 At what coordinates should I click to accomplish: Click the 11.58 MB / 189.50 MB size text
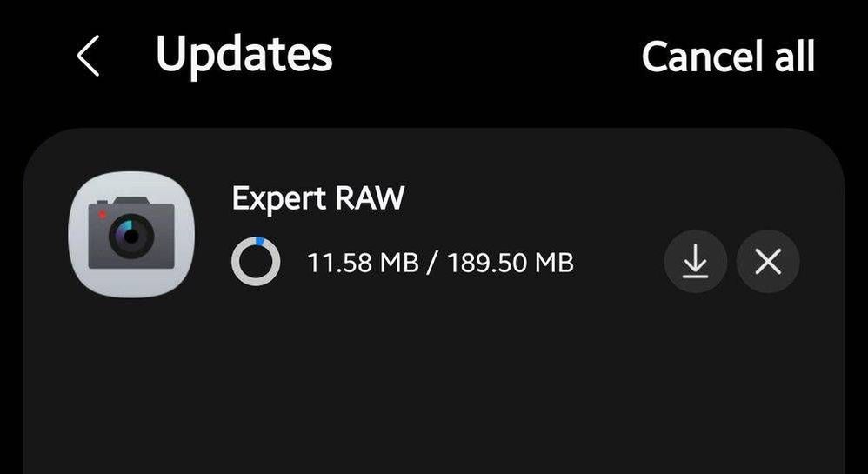(441, 263)
